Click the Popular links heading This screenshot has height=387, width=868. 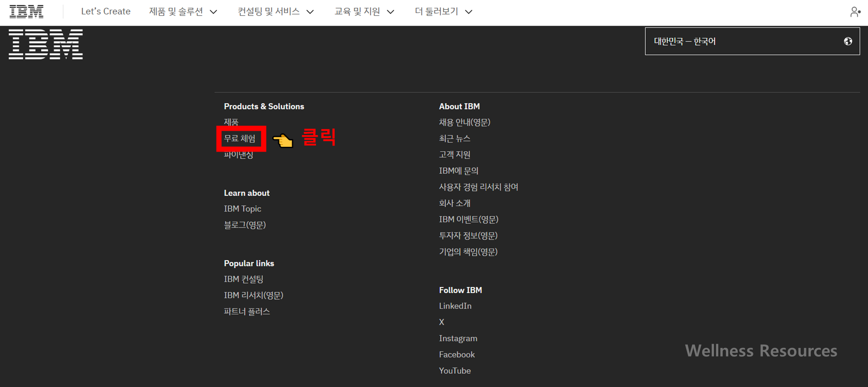249,264
